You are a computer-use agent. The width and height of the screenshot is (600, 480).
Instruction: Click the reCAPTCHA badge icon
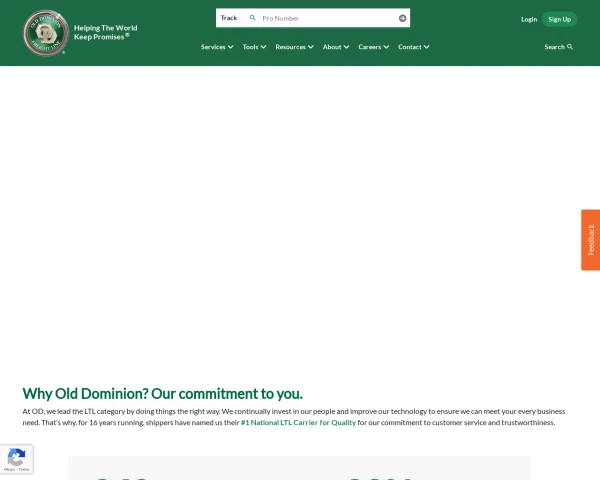[x=16, y=457]
